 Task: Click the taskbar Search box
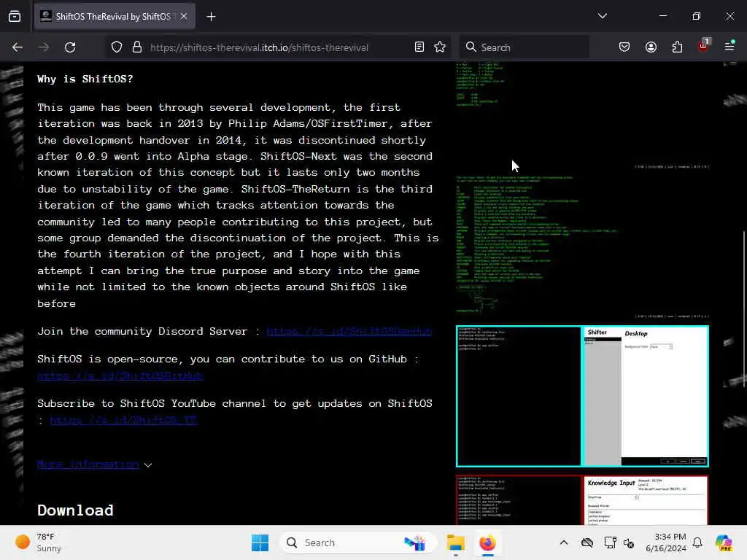(x=358, y=542)
